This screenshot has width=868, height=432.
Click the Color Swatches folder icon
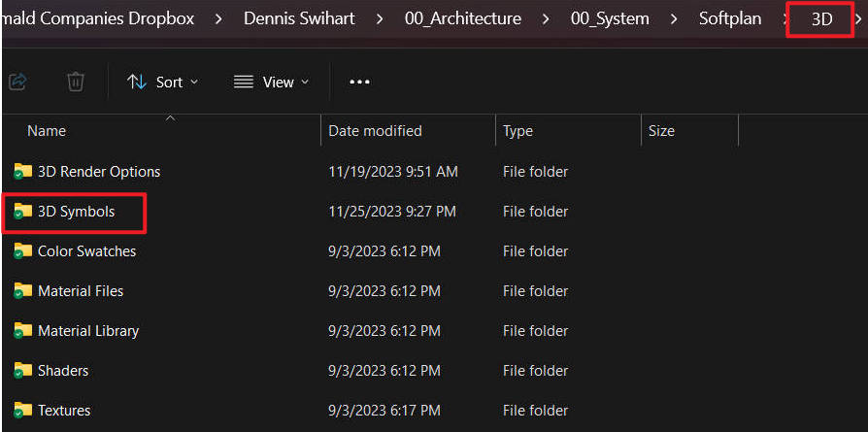point(23,251)
